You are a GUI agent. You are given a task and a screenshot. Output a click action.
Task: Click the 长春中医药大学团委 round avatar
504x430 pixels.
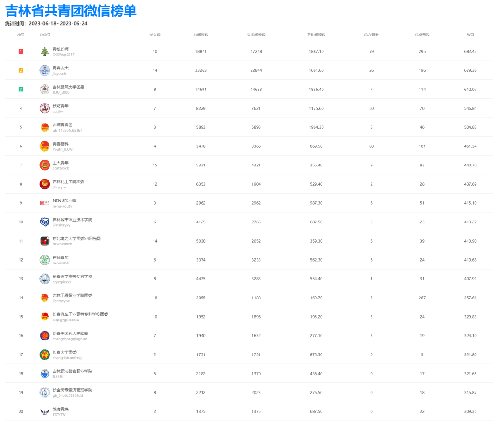click(45, 336)
